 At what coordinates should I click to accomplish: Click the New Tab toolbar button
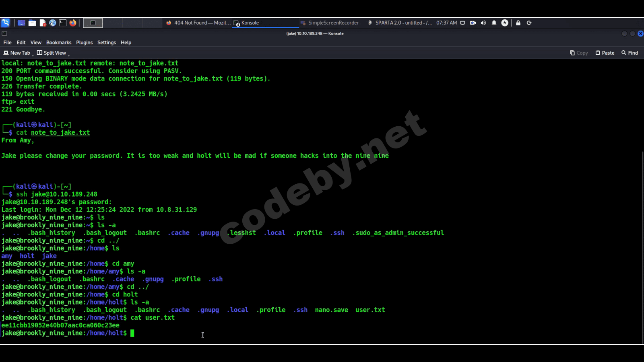point(17,53)
